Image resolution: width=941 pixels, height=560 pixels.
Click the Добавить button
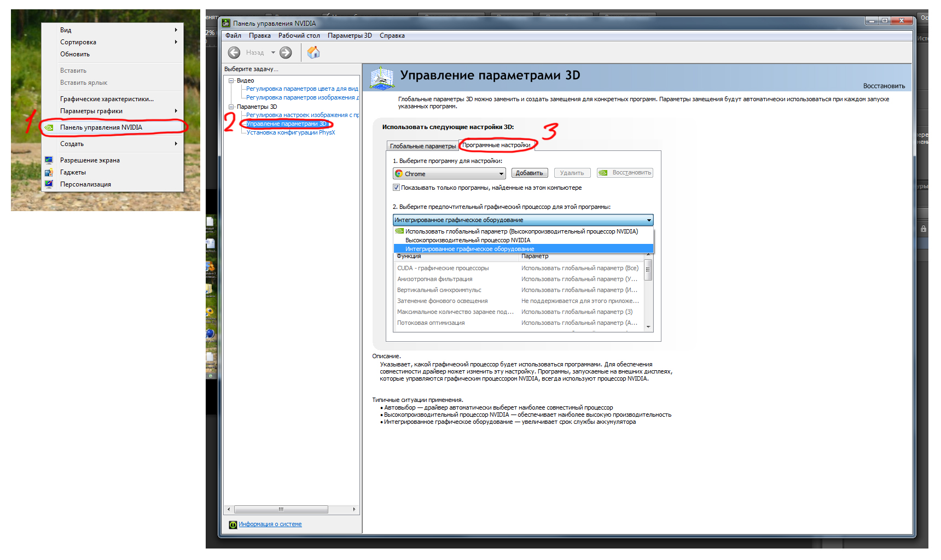point(529,173)
